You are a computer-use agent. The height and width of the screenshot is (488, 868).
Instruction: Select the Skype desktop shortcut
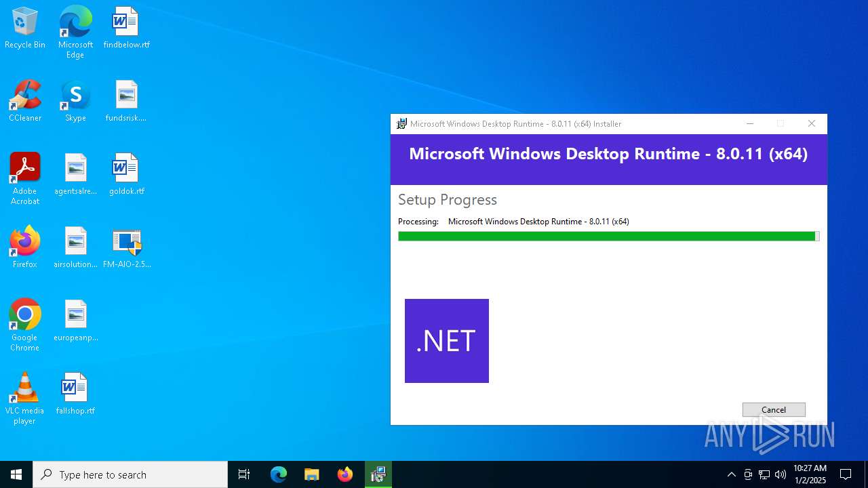point(75,102)
